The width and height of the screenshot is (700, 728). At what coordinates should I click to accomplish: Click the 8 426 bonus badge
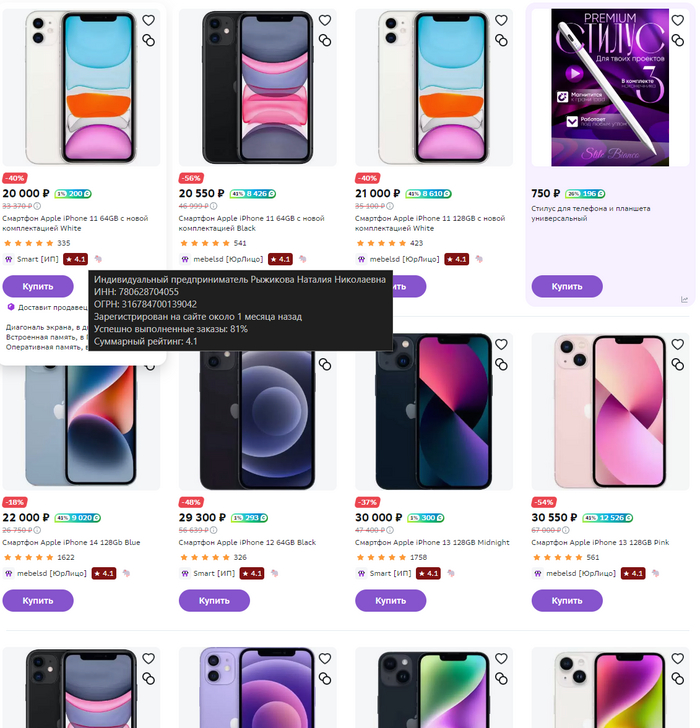point(253,194)
